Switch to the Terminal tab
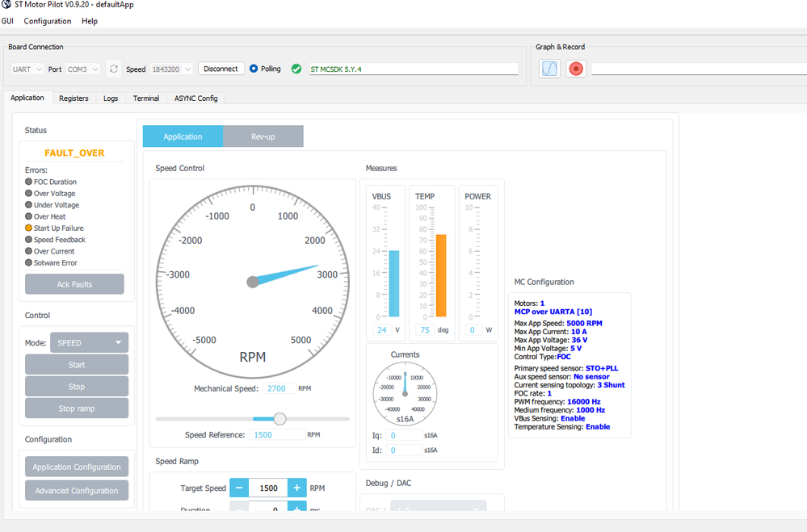Screen dimensions: 807x532 [x=146, y=98]
